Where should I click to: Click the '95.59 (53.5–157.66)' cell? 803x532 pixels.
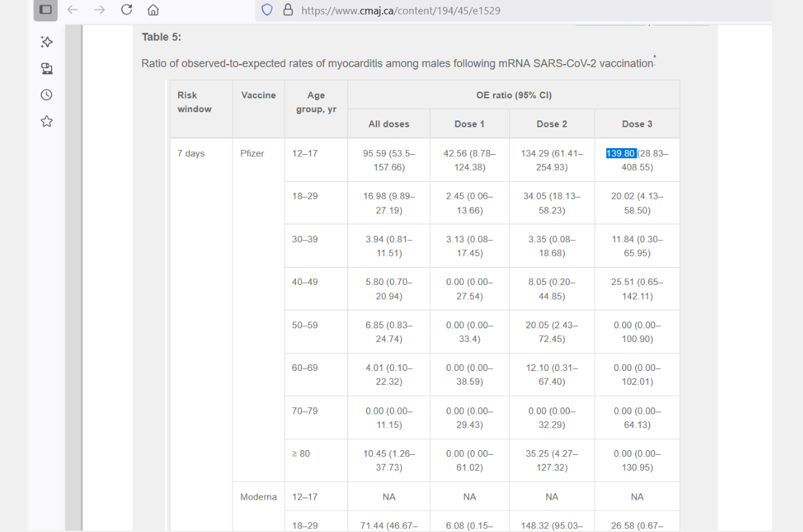pyautogui.click(x=389, y=160)
